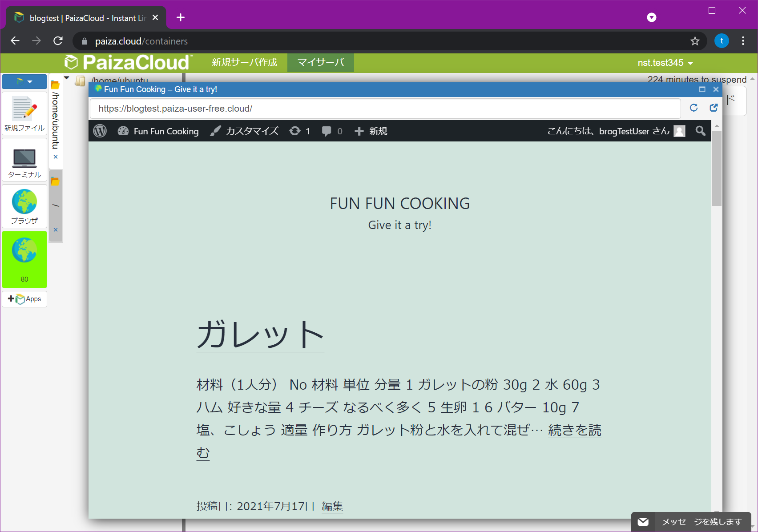Expand the nst.test345 account dropdown

point(665,63)
